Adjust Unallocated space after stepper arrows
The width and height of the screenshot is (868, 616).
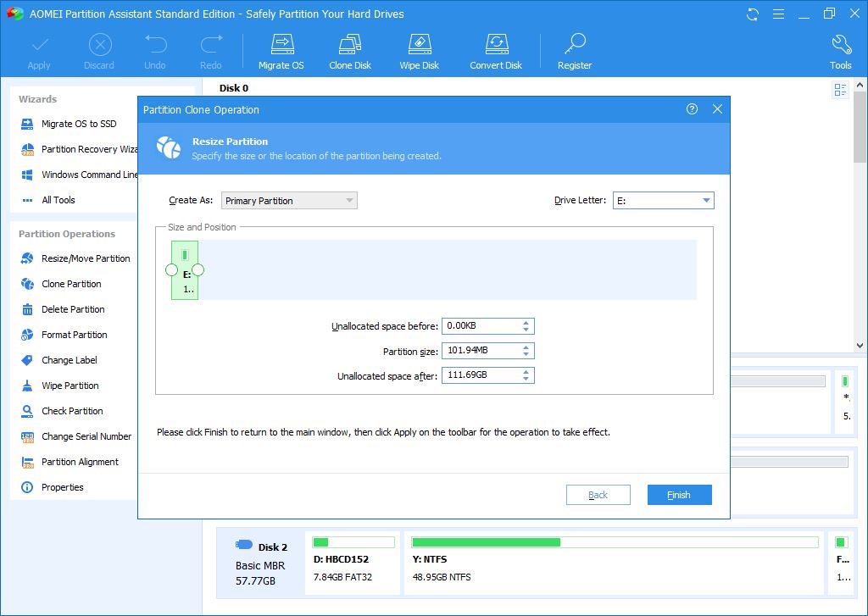pos(526,375)
